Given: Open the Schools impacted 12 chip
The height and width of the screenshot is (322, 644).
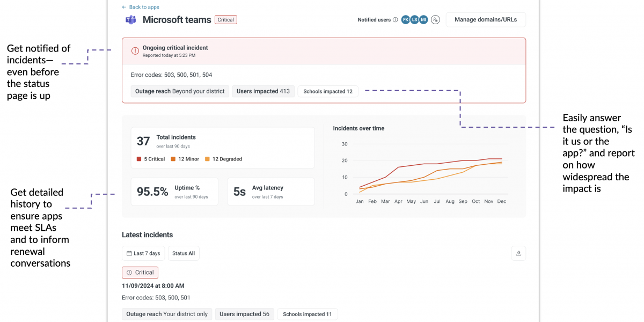Looking at the screenshot, I should click(328, 91).
